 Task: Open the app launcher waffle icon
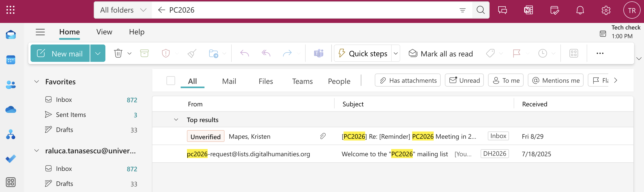(10, 10)
